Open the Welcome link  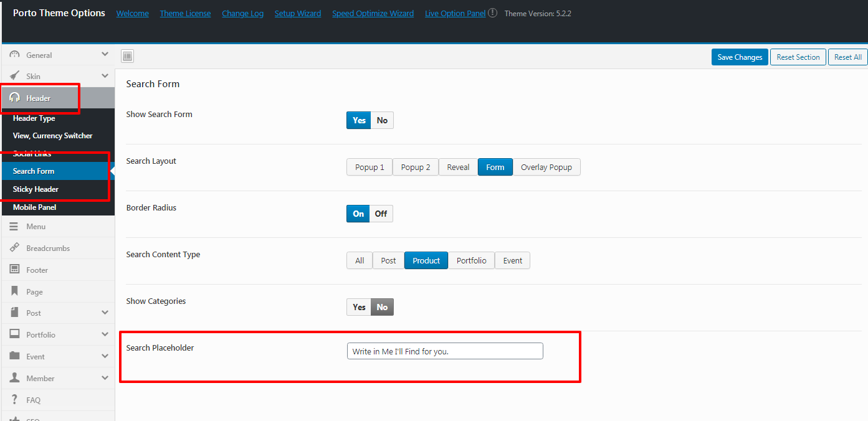[x=133, y=13]
